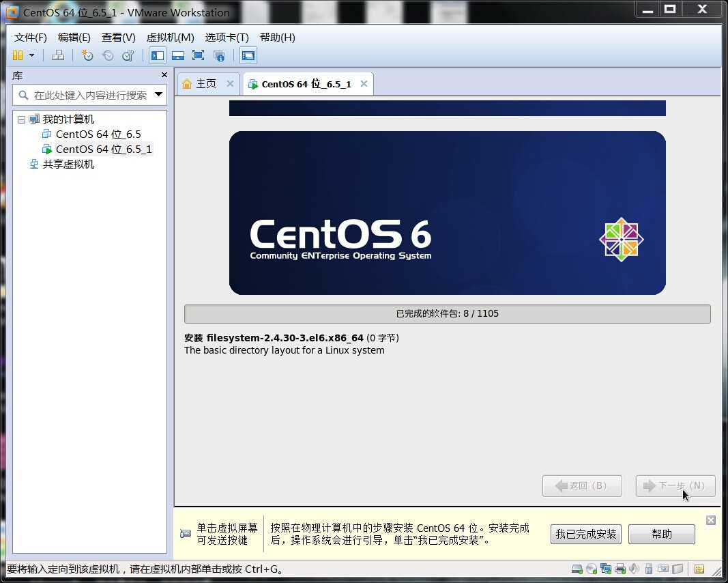Click the printer status icon
This screenshot has width=728, height=583.
(620, 569)
